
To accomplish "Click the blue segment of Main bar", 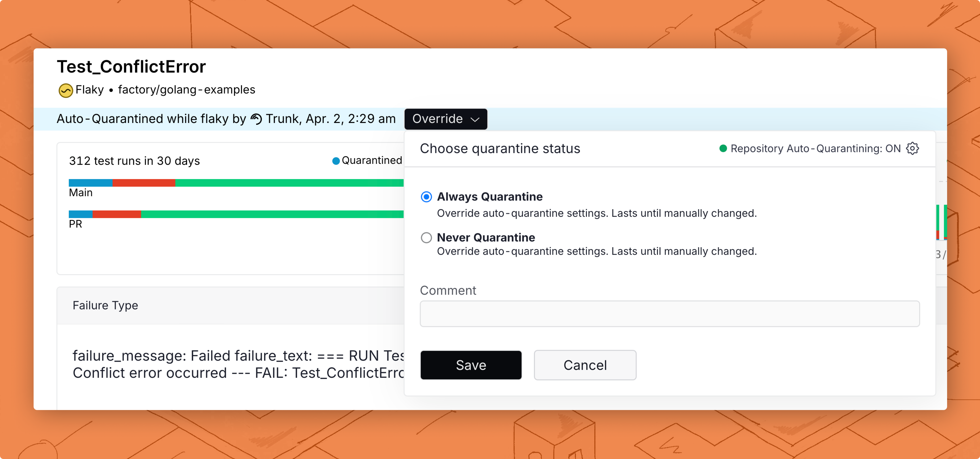I will pyautogui.click(x=90, y=183).
